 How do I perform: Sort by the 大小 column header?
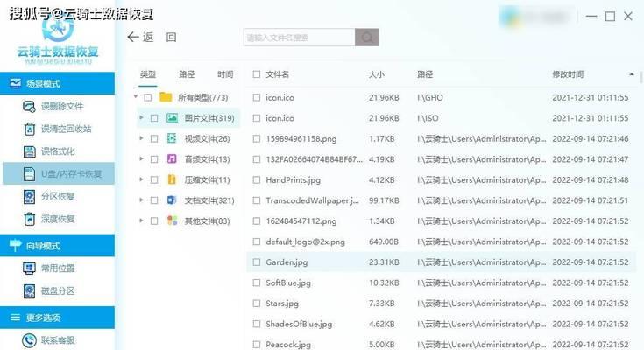(x=376, y=74)
